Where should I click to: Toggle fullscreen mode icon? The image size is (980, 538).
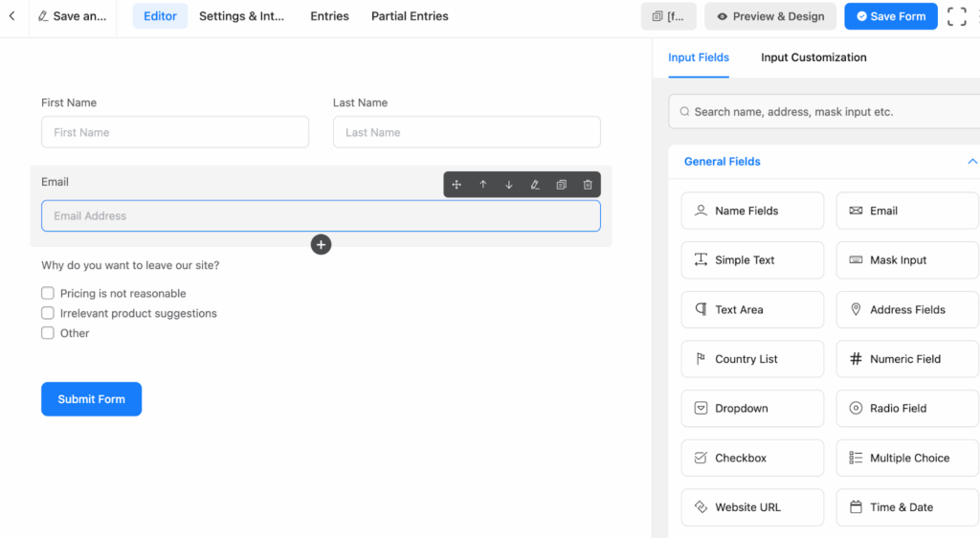click(956, 16)
